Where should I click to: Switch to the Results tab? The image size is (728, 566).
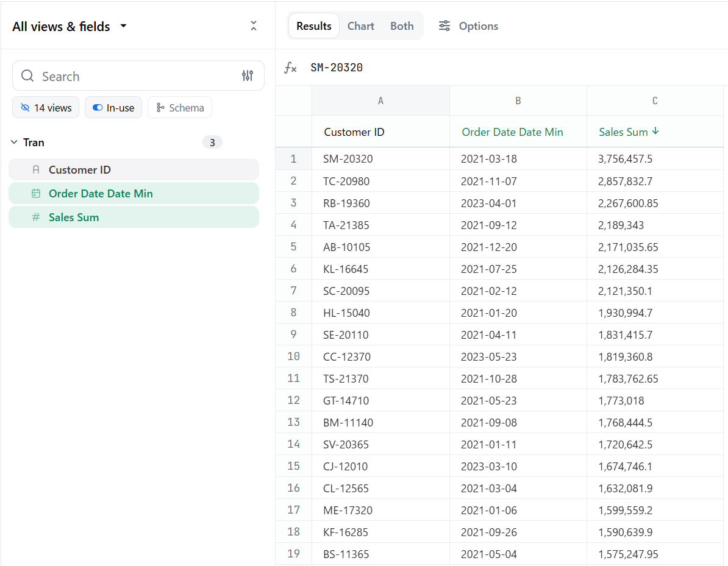[313, 26]
